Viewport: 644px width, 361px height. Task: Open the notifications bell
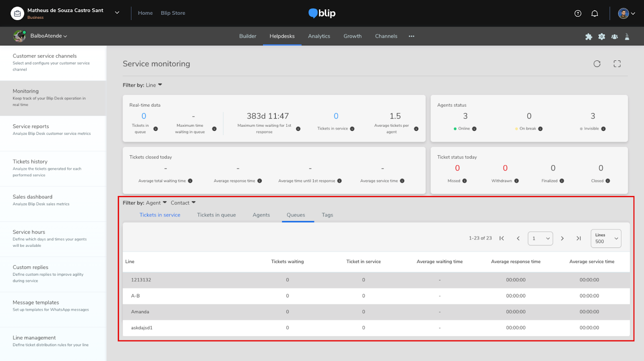(594, 13)
